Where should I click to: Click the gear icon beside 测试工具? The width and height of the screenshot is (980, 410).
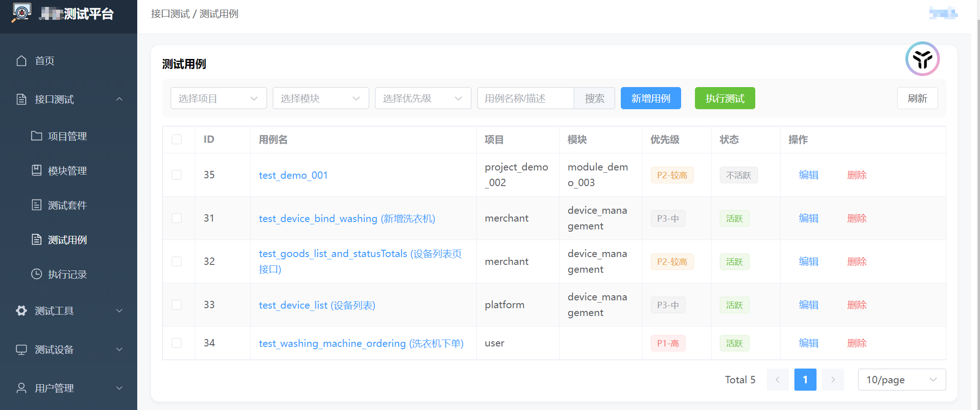coord(22,310)
